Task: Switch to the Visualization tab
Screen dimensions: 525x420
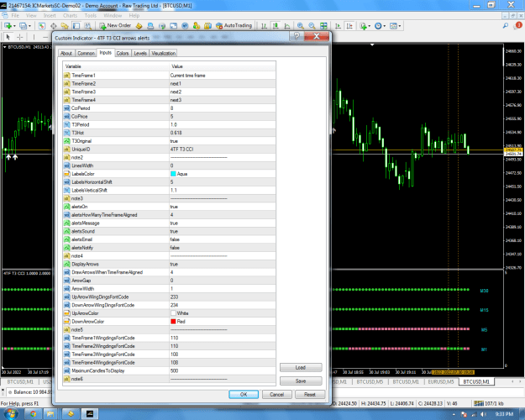Action: (x=164, y=53)
